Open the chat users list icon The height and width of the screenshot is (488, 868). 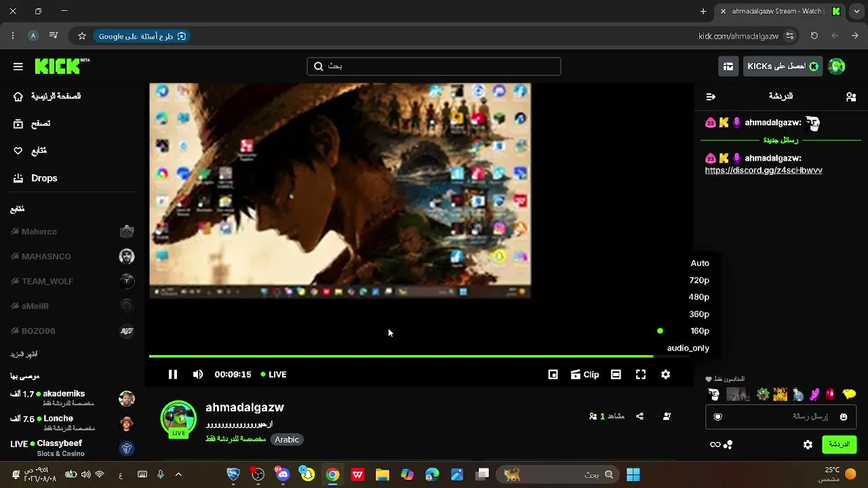851,97
